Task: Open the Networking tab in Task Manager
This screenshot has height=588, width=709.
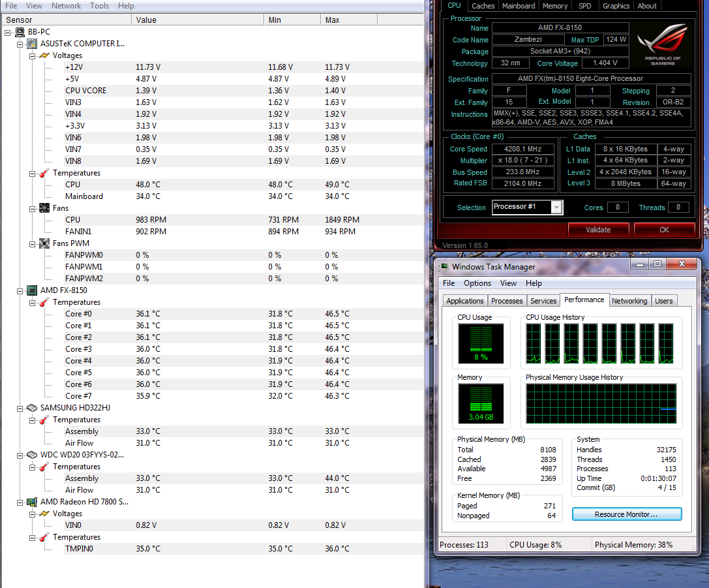Action: pos(629,302)
